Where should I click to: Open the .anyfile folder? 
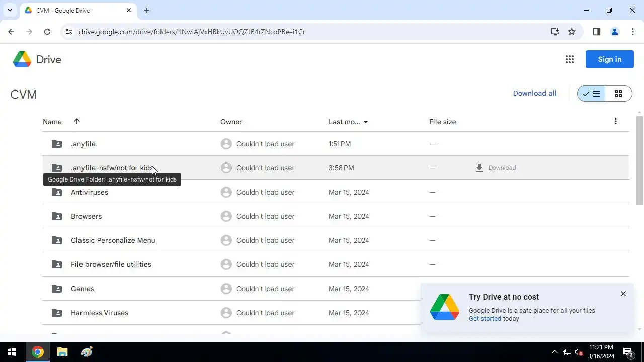click(83, 144)
